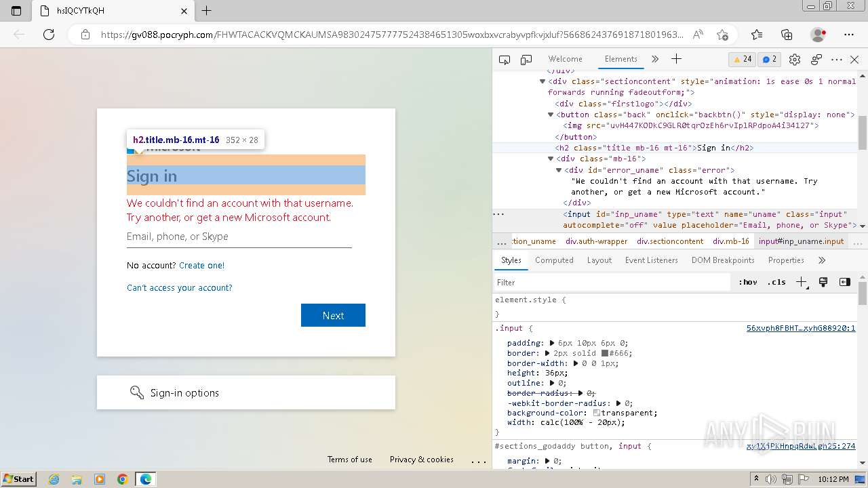Screen dimensions: 868x488
Task: Open Edge settings and more menu
Action: [849, 35]
